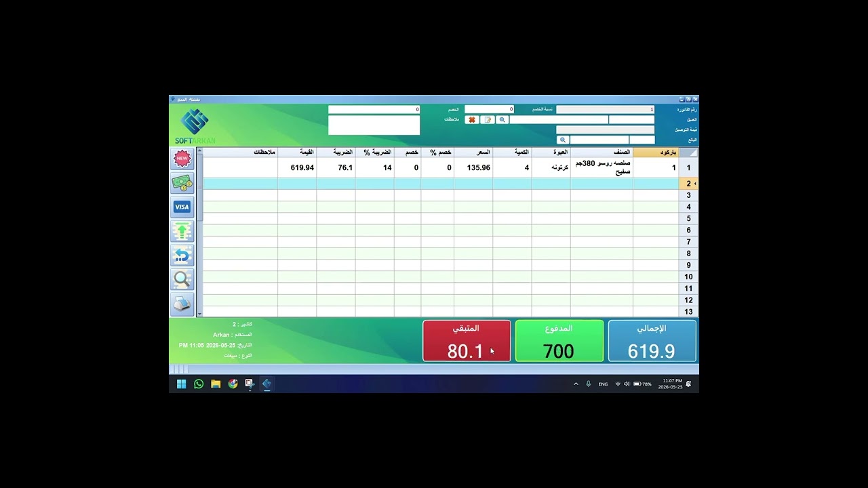The image size is (868, 488).
Task: Click the cash payment money icon
Action: 182,183
